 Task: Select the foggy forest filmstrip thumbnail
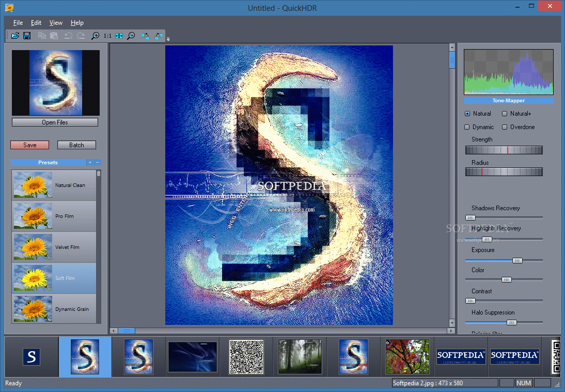click(x=300, y=357)
